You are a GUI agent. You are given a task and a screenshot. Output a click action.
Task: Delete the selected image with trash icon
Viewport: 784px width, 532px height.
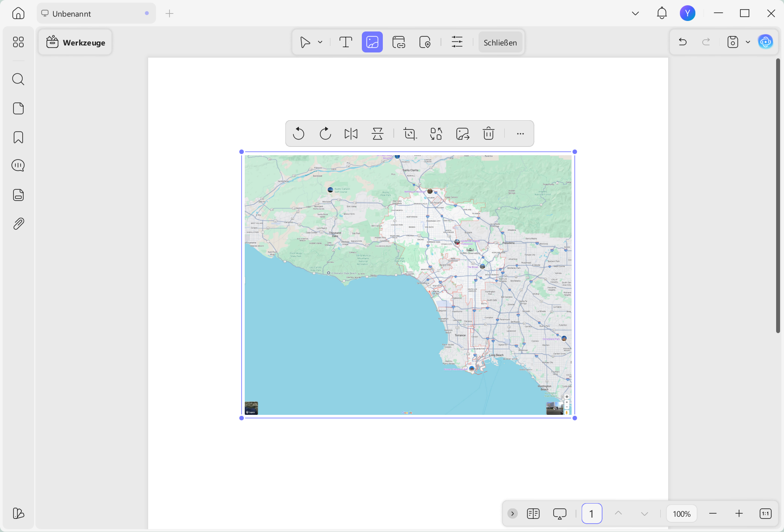pos(489,133)
